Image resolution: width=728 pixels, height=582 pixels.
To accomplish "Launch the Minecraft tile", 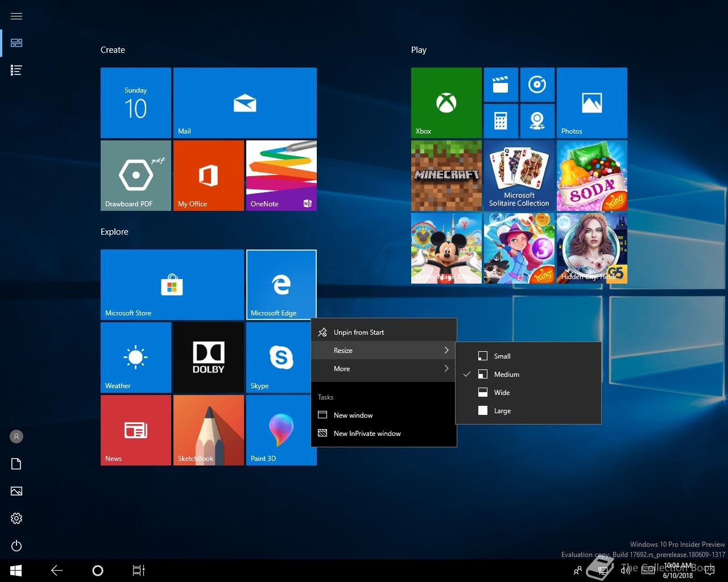I will 446,176.
